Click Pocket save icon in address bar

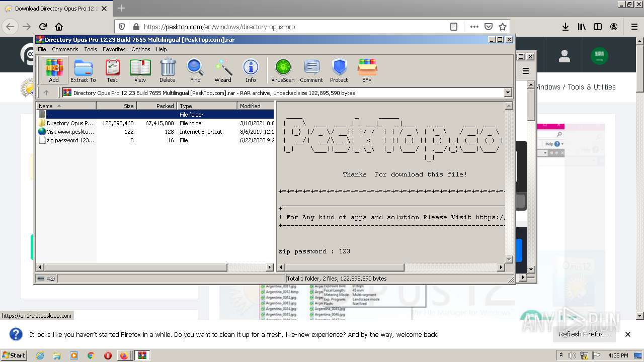pos(488,27)
